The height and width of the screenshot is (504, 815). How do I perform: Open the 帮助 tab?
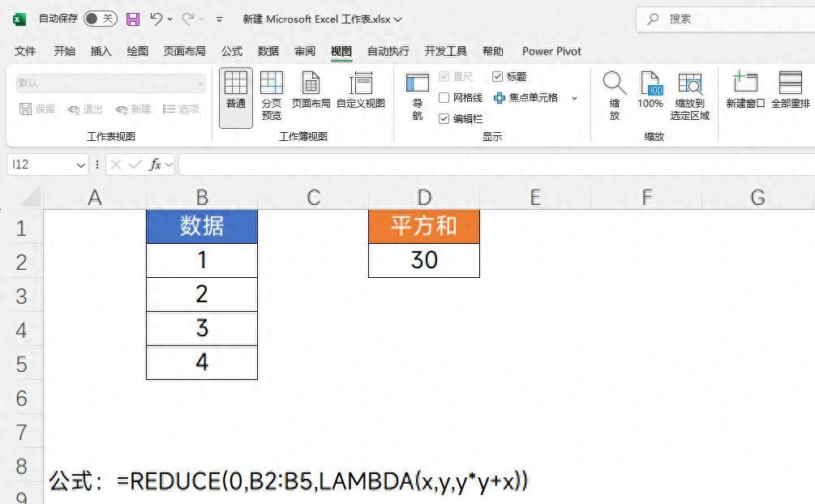[493, 51]
